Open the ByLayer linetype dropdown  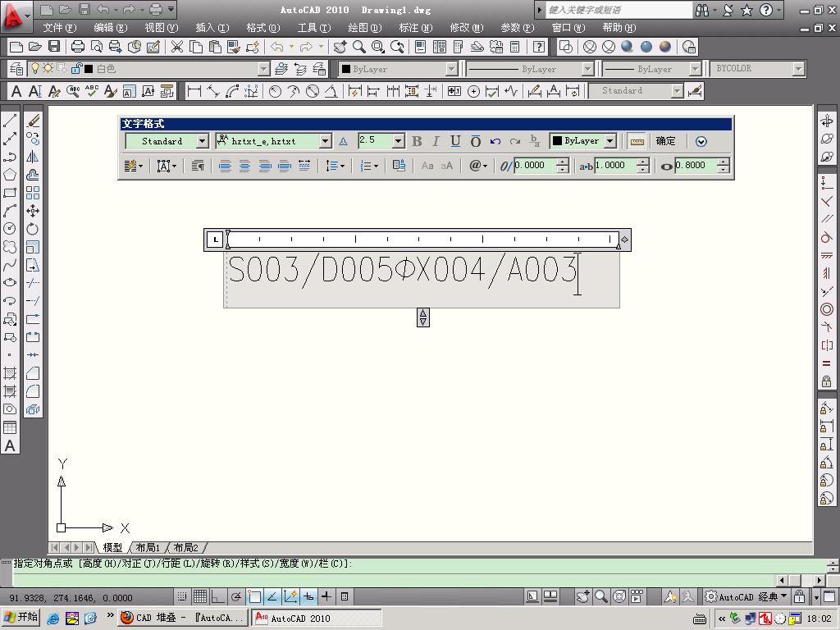coord(587,69)
